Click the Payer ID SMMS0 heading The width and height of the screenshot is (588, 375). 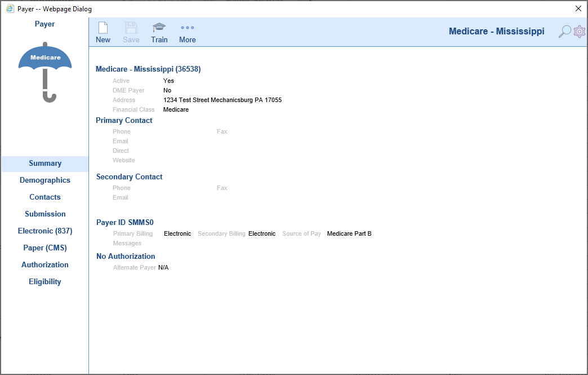point(125,223)
